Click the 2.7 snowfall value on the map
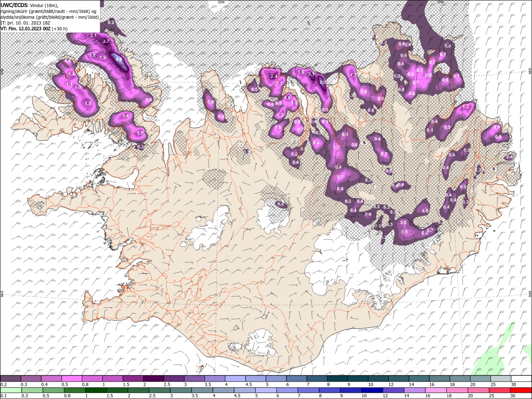532x399 pixels. point(106,42)
